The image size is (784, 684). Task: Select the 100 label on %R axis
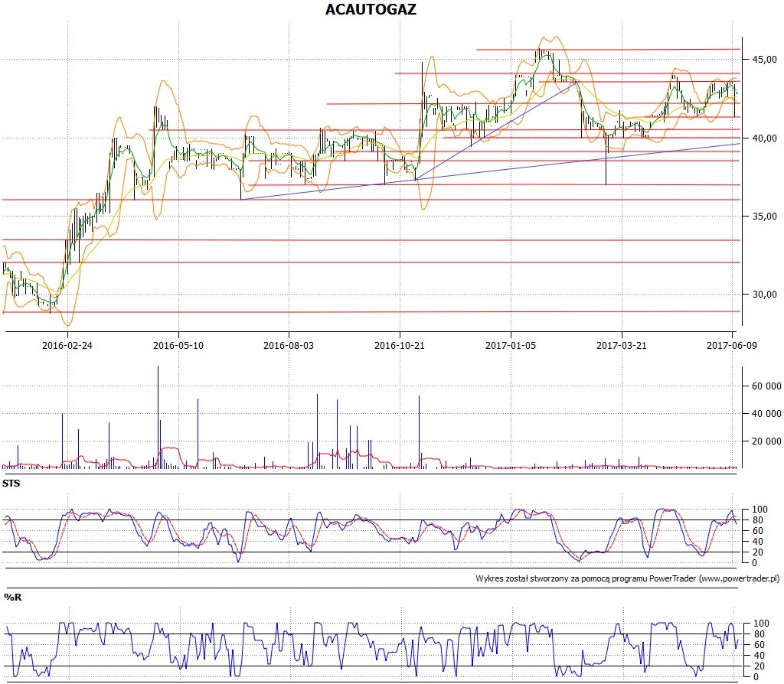pyautogui.click(x=761, y=624)
